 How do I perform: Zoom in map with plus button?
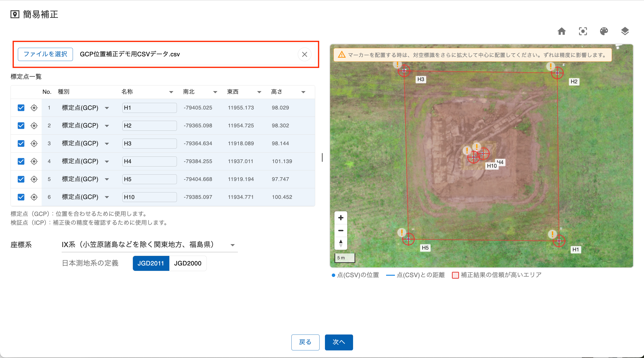[341, 218]
